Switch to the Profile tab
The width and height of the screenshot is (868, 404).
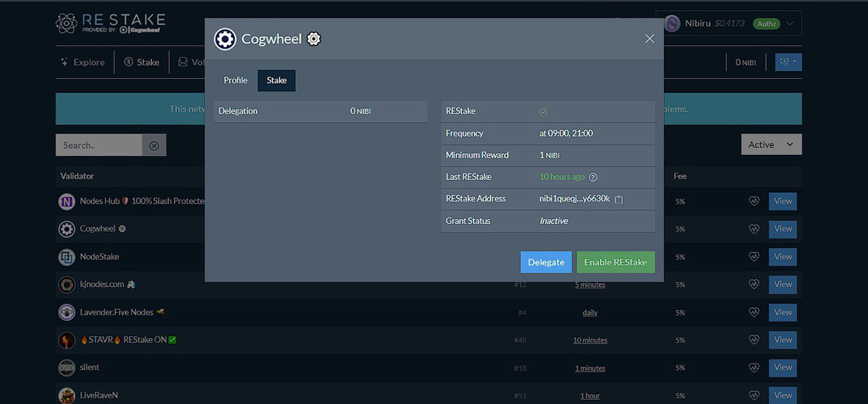236,80
